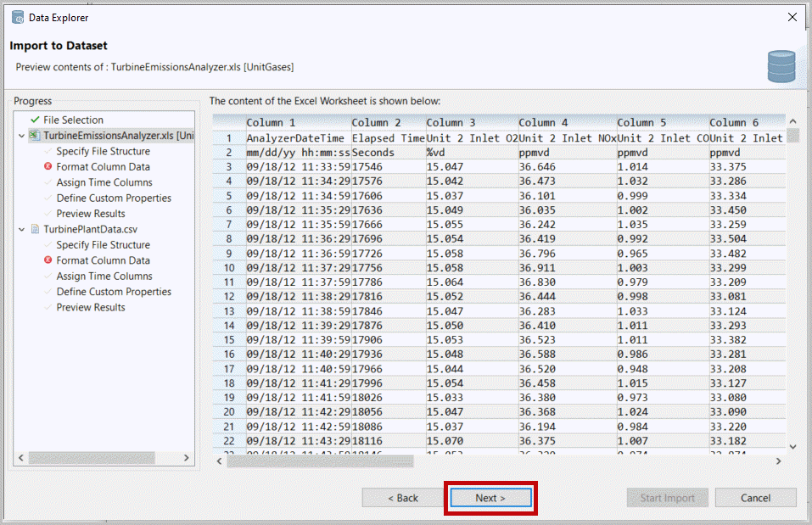Screen dimensions: 812x525
Task: Go to Preview Results under TurbinePlantData.csv
Action: (x=91, y=308)
